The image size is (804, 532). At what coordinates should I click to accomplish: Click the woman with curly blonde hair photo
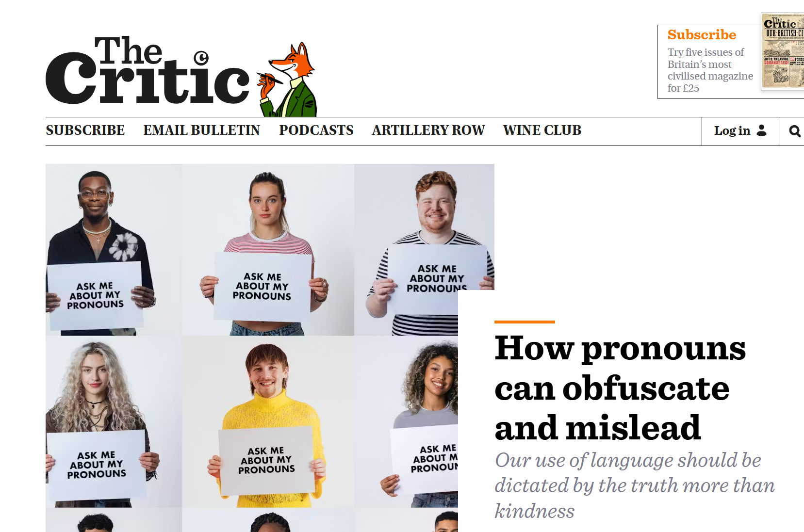pyautogui.click(x=114, y=422)
